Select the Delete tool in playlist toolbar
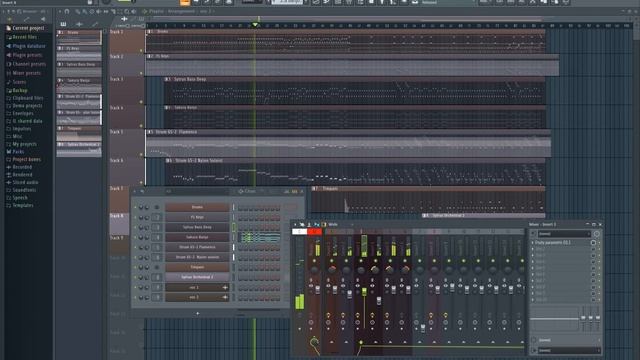This screenshot has width=640, height=360. [92, 11]
